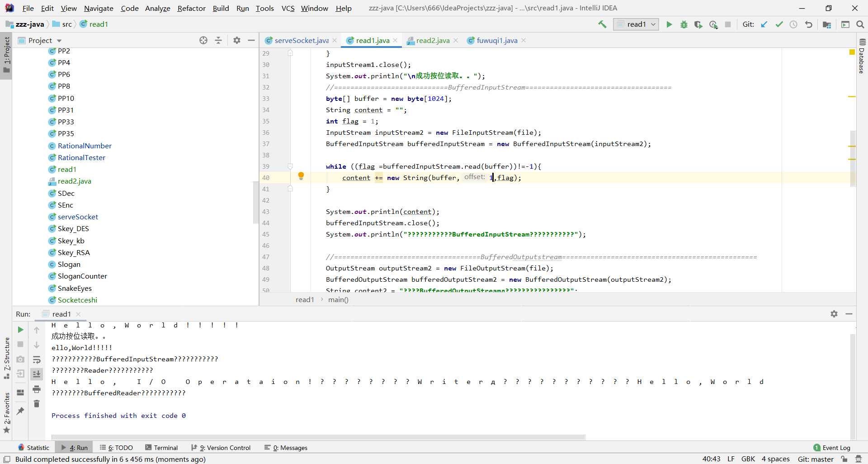Viewport: 868px width, 464px height.
Task: Rerun read1 in Run panel
Action: [20, 330]
